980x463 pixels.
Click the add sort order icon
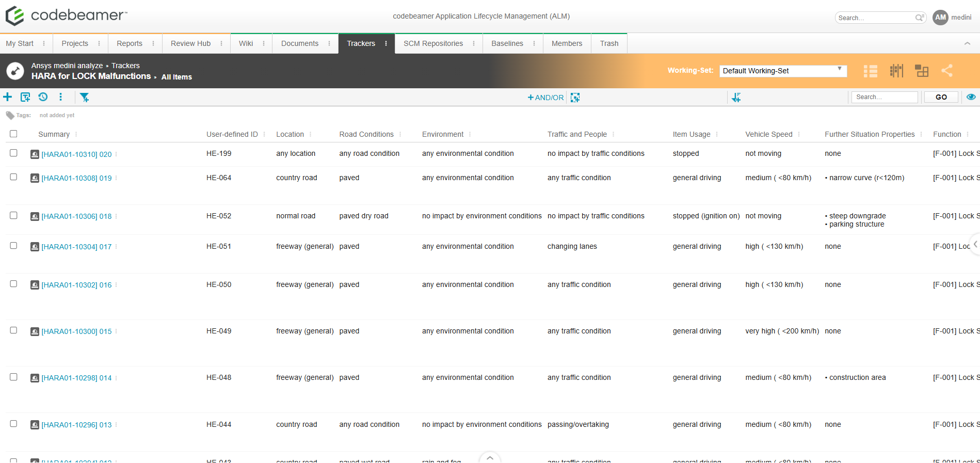[736, 97]
